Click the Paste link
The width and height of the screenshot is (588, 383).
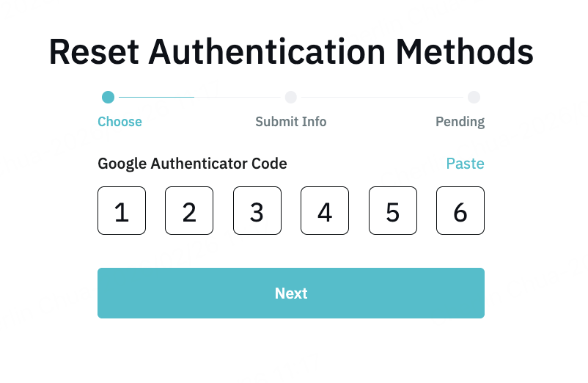pos(465,164)
